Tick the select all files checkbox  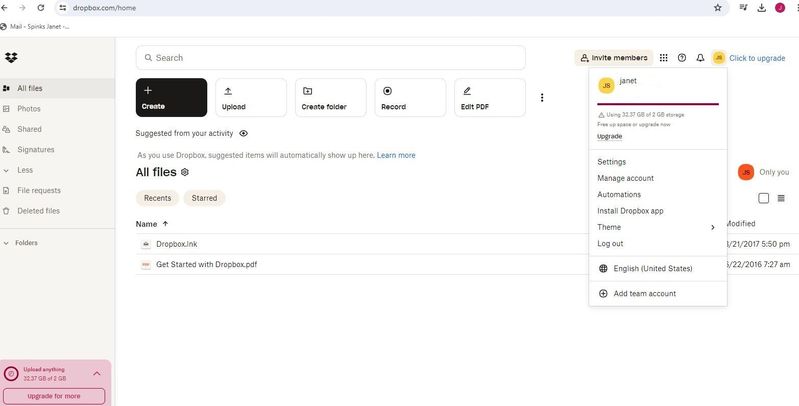[764, 198]
